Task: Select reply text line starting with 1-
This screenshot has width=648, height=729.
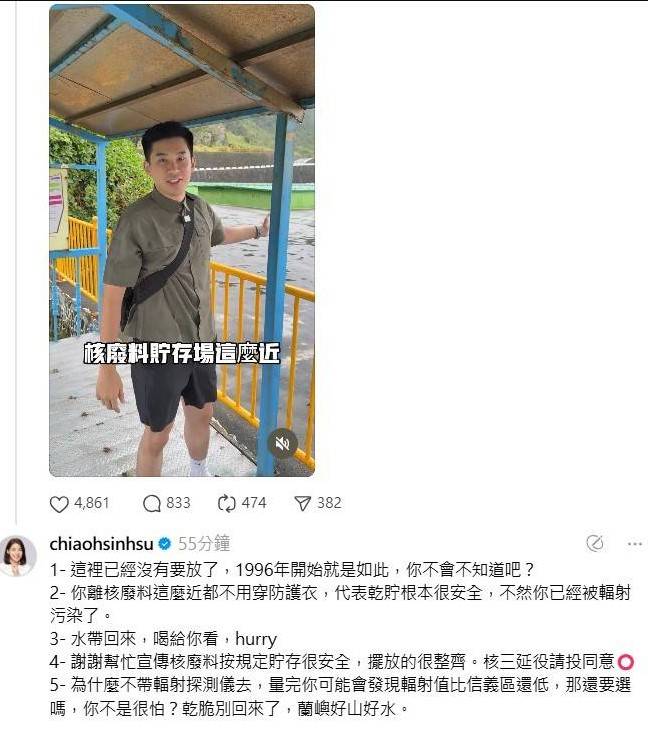Action: [x=292, y=569]
